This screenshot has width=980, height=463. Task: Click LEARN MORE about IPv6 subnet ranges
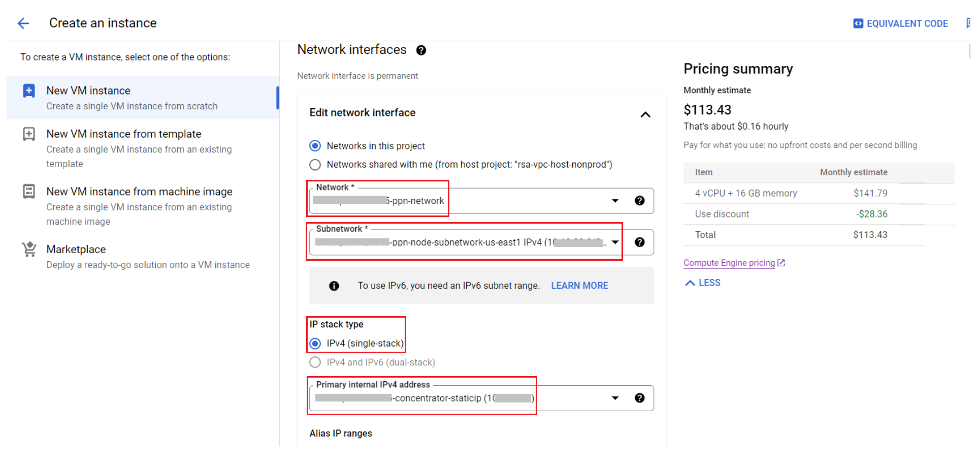[579, 285]
